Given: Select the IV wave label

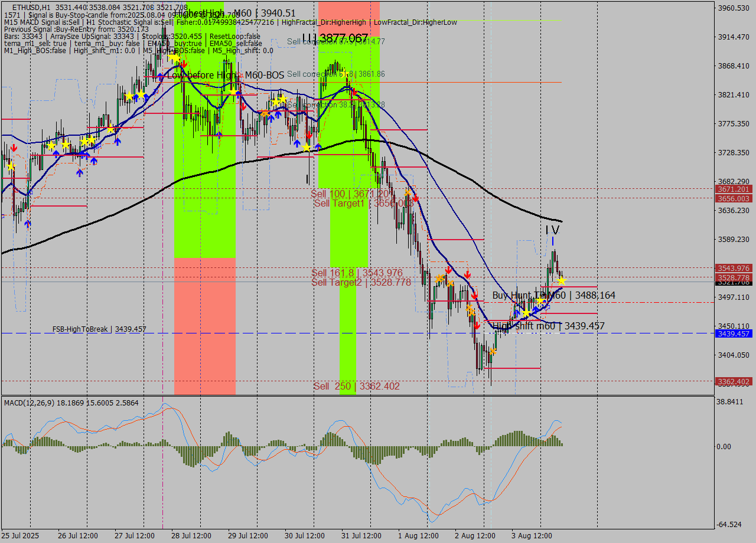Looking at the screenshot, I should coord(552,230).
